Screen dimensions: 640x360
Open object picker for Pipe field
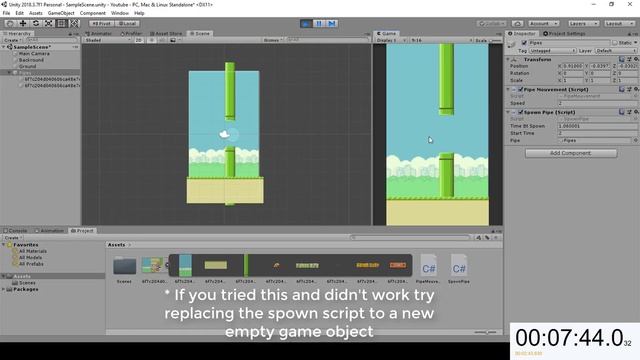pyautogui.click(x=635, y=140)
